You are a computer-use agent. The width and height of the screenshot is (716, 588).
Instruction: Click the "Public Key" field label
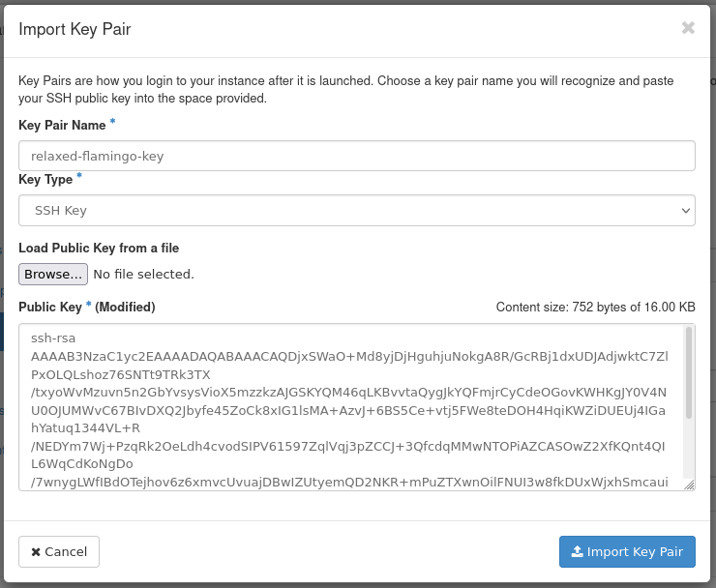(51, 307)
